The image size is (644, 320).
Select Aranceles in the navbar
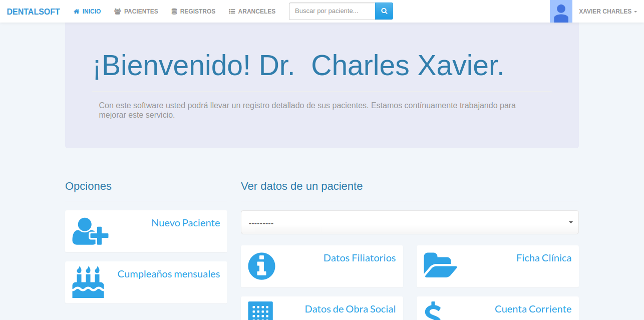pyautogui.click(x=252, y=12)
